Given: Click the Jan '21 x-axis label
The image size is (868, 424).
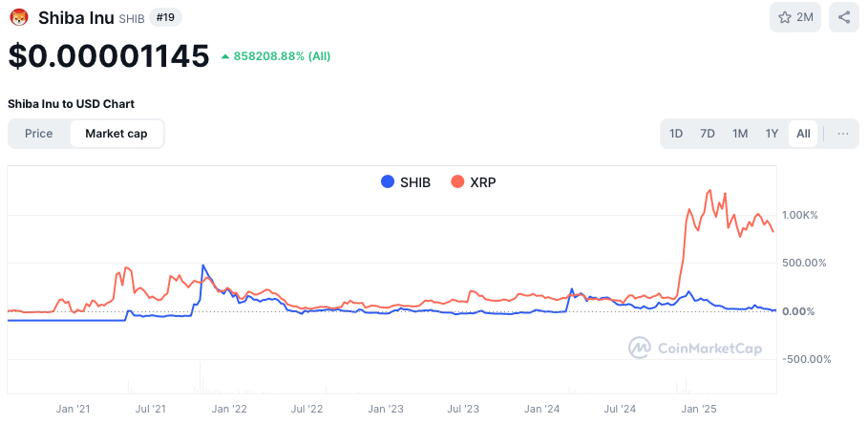Looking at the screenshot, I should [74, 410].
